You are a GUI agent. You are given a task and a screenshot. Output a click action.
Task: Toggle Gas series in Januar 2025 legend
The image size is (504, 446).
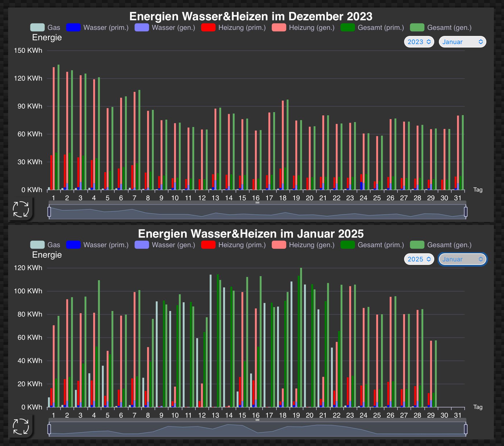coord(45,245)
